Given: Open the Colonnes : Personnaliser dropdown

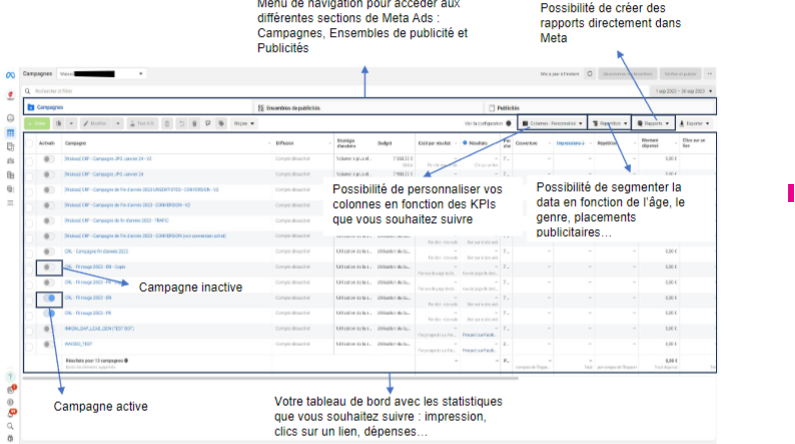Looking at the screenshot, I should (x=552, y=123).
